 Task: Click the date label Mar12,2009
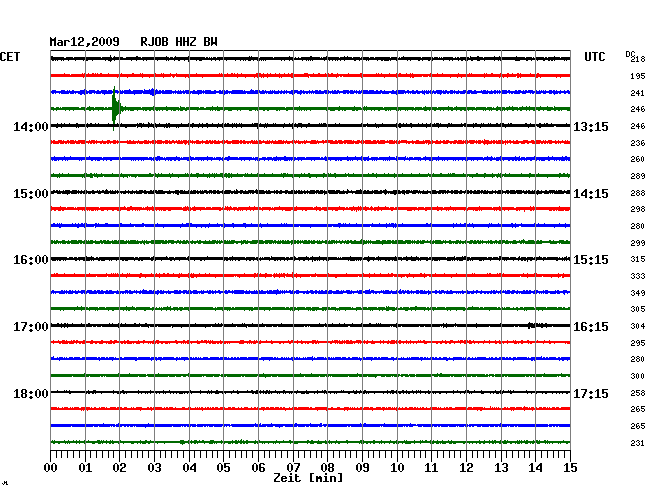[84, 42]
